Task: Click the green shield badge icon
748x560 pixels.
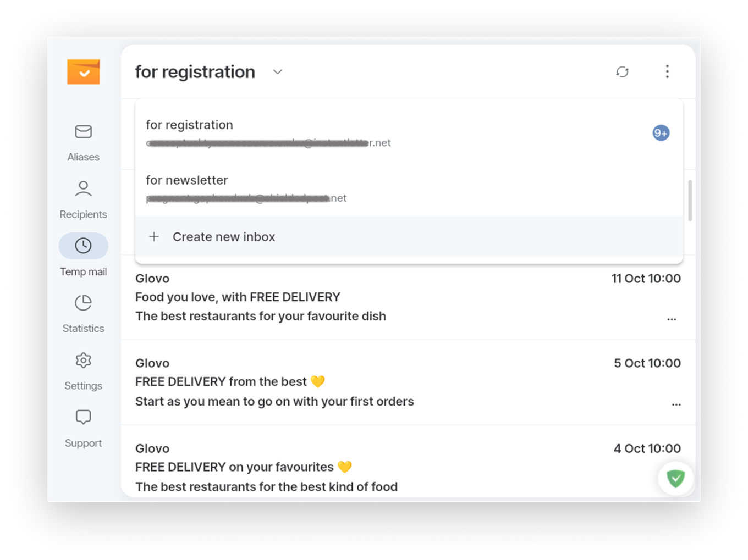Action: pos(675,478)
